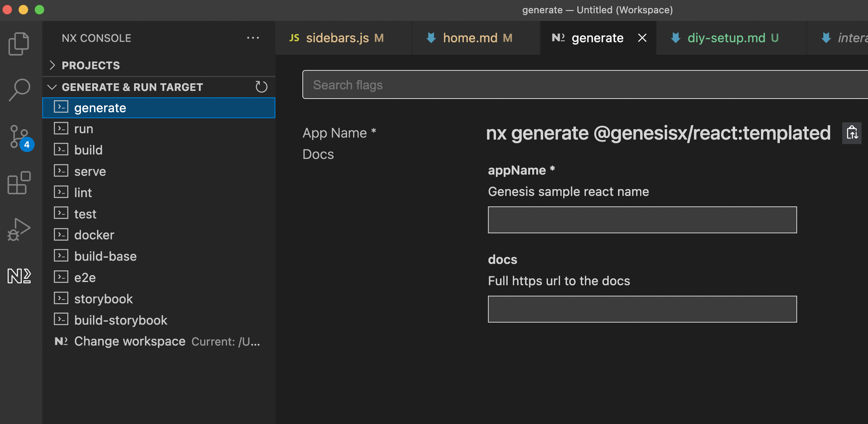868x424 pixels.
Task: Select the run target
Action: (159, 129)
